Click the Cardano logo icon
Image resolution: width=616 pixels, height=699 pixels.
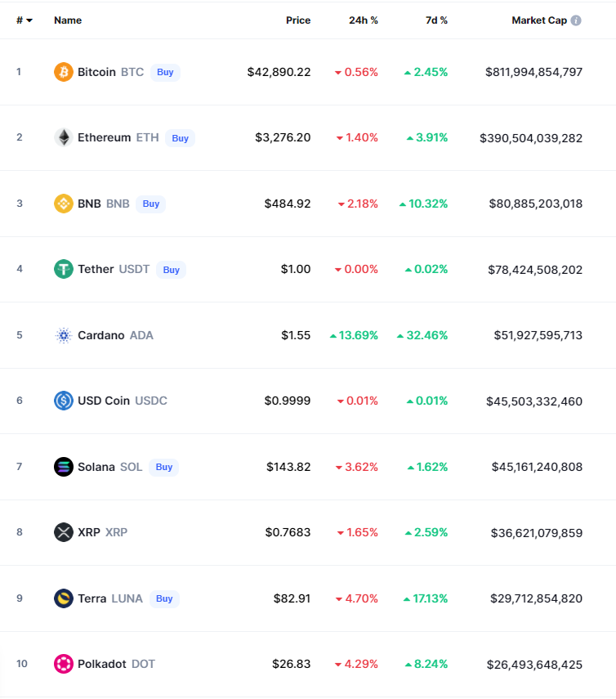tap(64, 335)
